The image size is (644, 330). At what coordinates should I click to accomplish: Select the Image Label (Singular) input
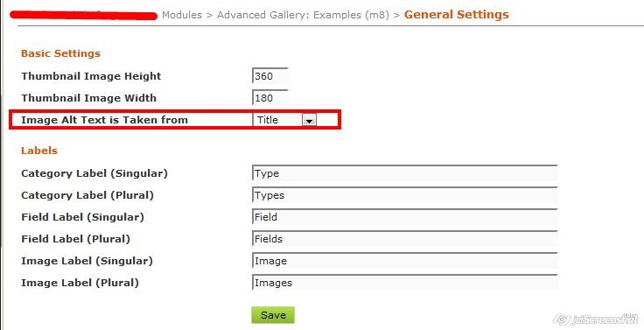coord(404,261)
